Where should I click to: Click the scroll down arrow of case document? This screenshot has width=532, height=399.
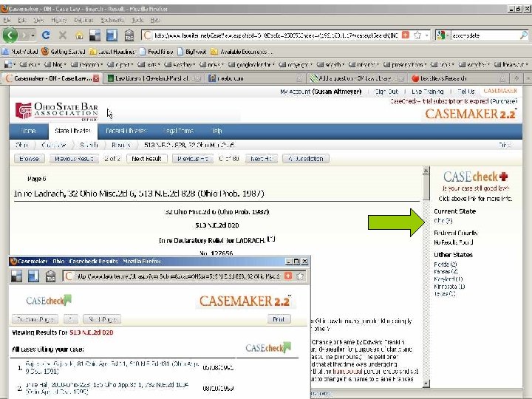coord(426,383)
